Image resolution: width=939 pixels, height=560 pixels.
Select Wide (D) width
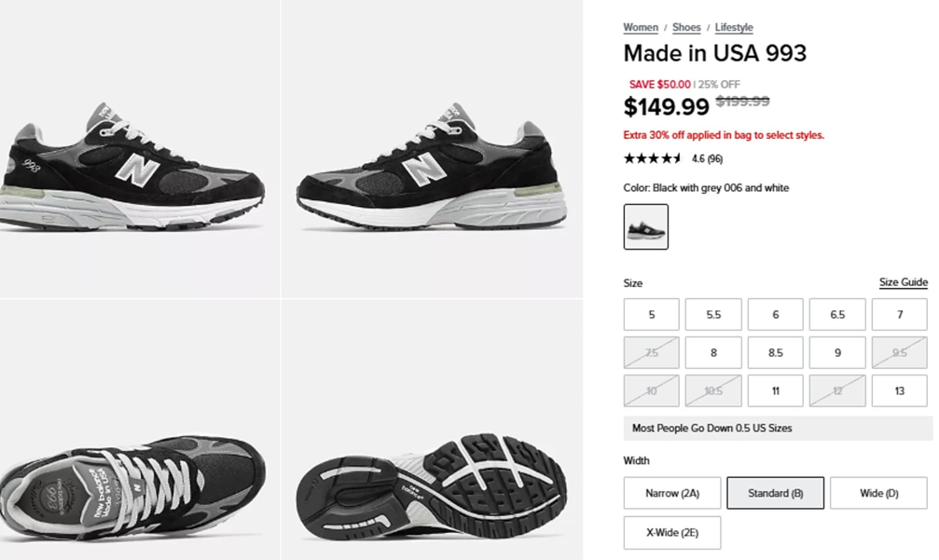point(878,493)
